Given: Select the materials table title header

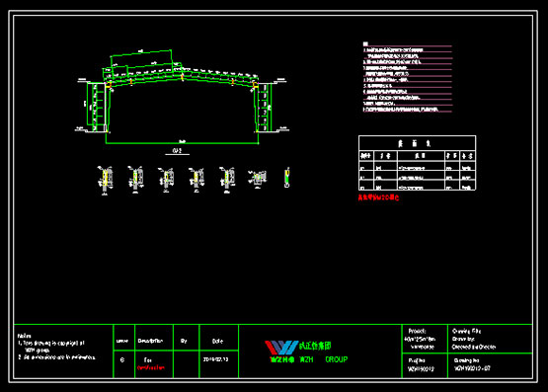Looking at the screenshot, I should click(x=417, y=143).
